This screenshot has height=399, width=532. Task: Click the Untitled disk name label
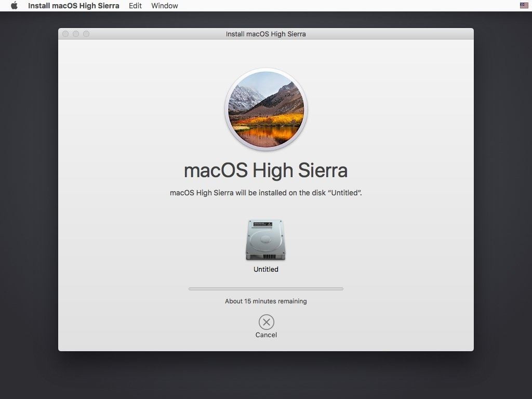pyautogui.click(x=266, y=270)
